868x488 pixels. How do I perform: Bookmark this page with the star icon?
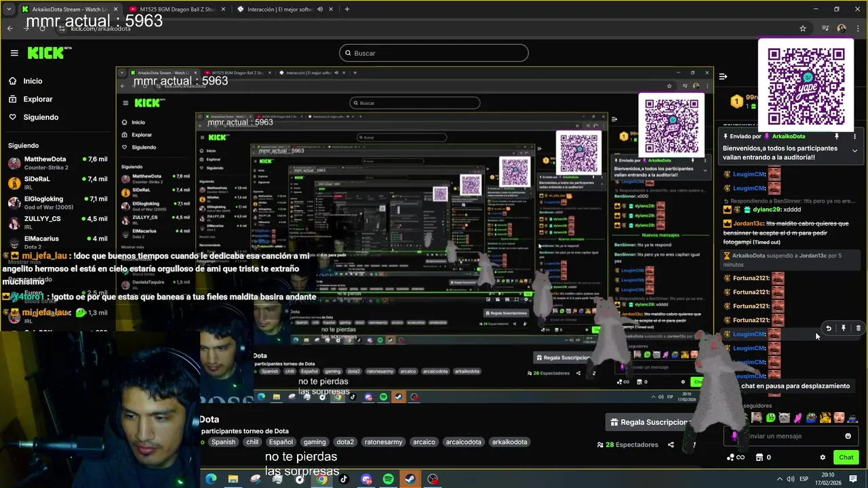click(x=803, y=28)
